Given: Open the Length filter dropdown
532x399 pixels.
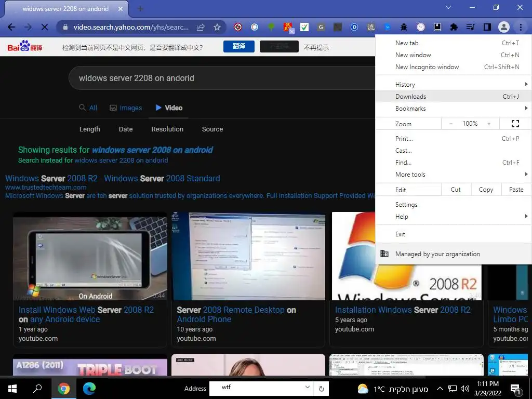Looking at the screenshot, I should [x=89, y=129].
